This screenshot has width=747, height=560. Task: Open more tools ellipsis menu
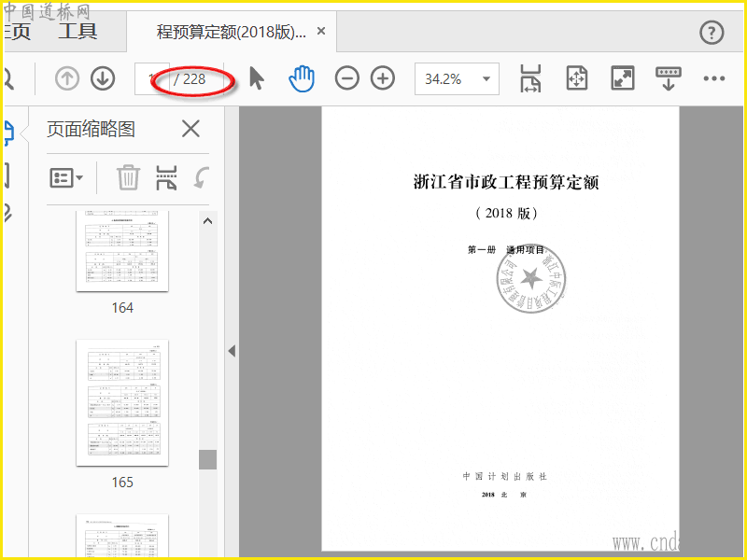tap(714, 78)
